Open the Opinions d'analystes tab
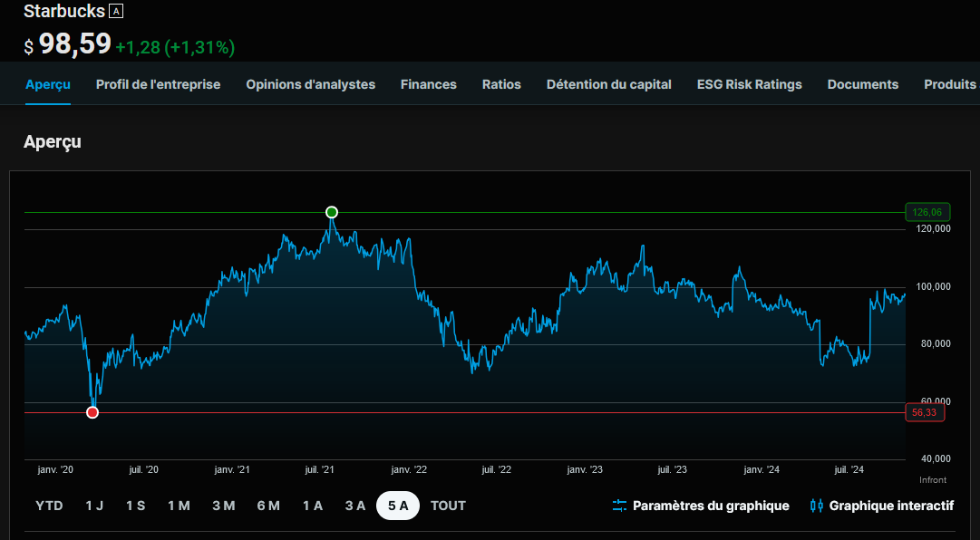 pos(311,84)
